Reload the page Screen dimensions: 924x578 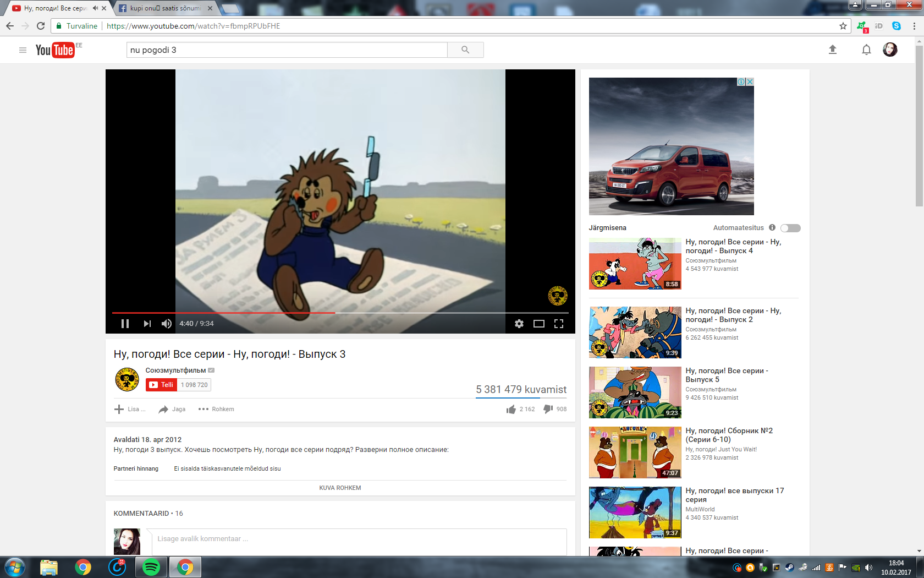(41, 26)
